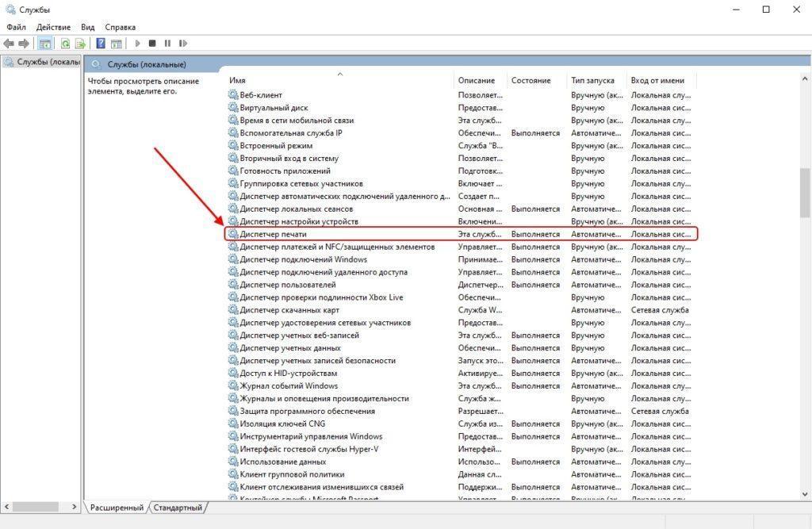Viewport: 812px width, 529px height.
Task: Click the left arrow of the tree pane scrollbar
Action: pyautogui.click(x=6, y=507)
